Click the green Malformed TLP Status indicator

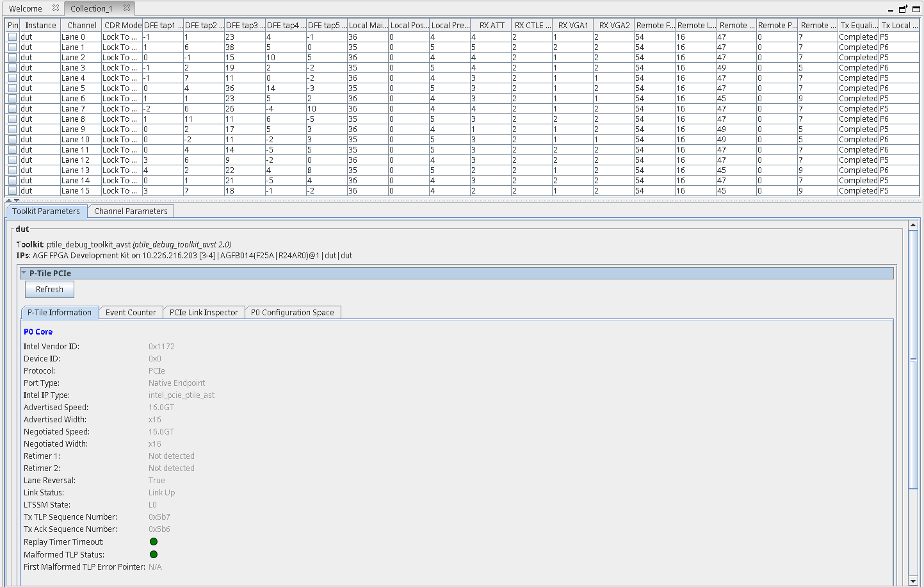click(154, 554)
